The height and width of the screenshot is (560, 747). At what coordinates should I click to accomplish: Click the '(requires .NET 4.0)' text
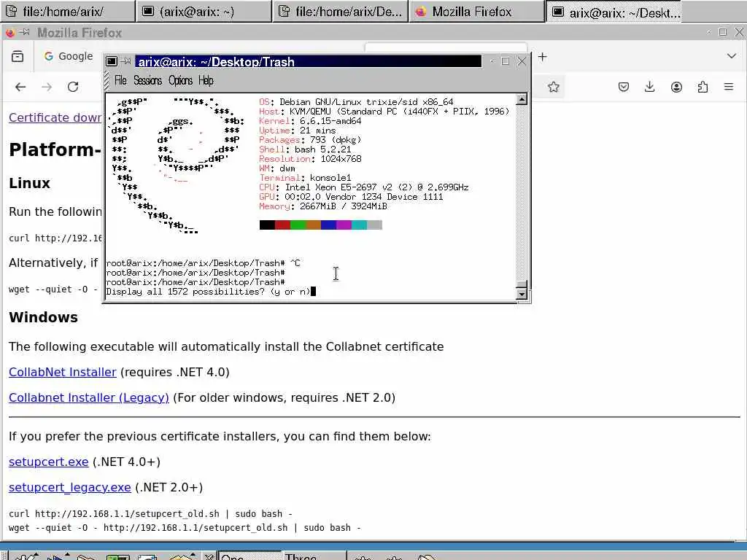tap(175, 372)
